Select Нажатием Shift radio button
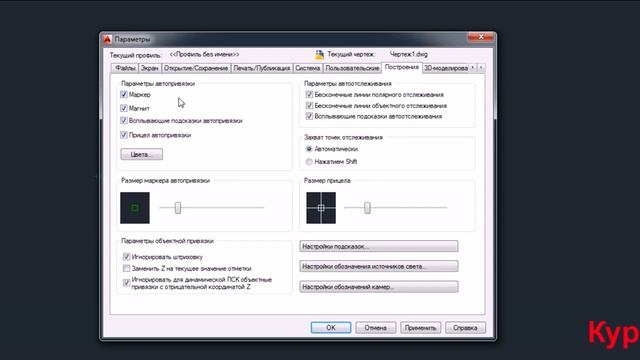The image size is (640, 360). pyautogui.click(x=309, y=162)
